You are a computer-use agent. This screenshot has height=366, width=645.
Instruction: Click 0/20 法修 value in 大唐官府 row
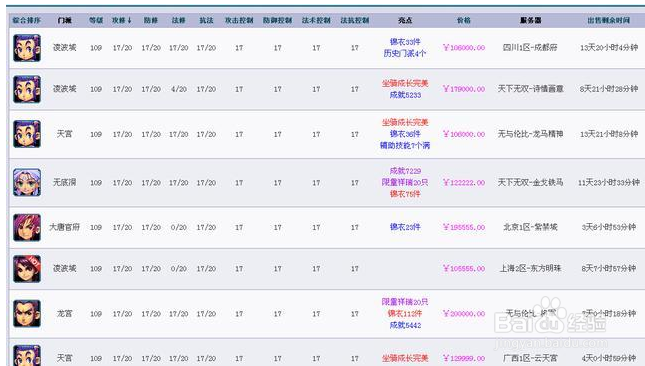pyautogui.click(x=179, y=227)
